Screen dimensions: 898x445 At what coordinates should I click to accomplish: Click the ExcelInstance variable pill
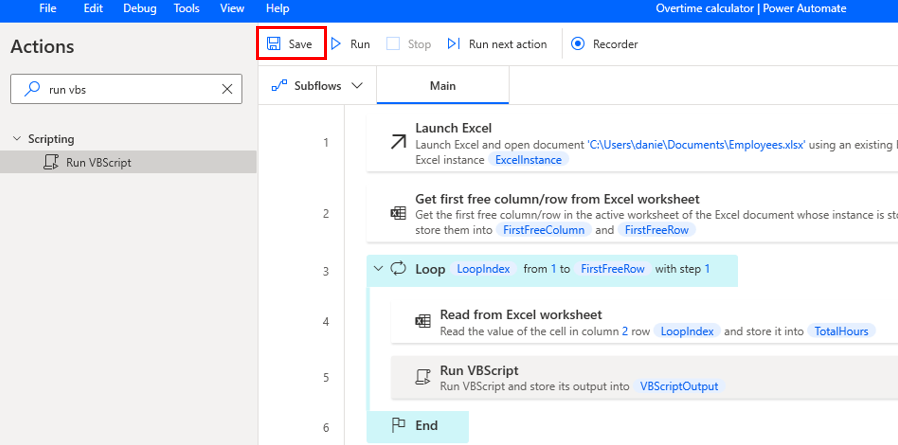528,160
